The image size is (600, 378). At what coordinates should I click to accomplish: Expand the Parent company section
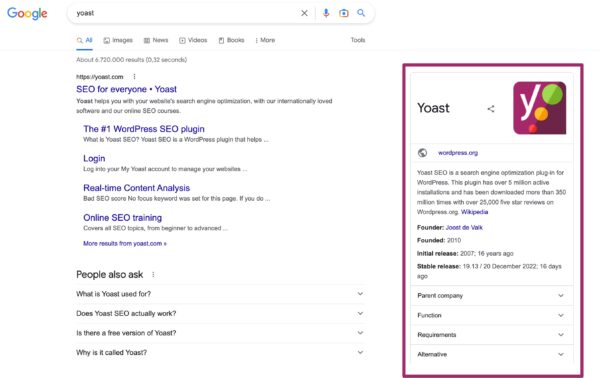[492, 295]
